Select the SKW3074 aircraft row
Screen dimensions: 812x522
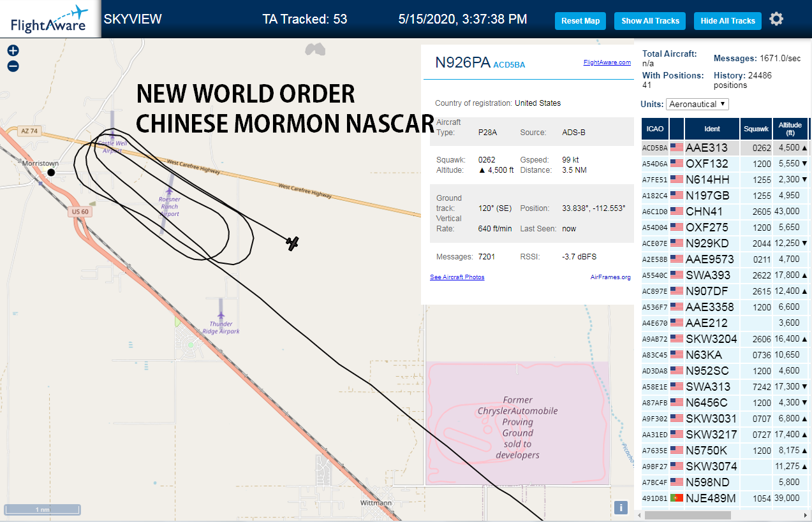click(x=725, y=467)
